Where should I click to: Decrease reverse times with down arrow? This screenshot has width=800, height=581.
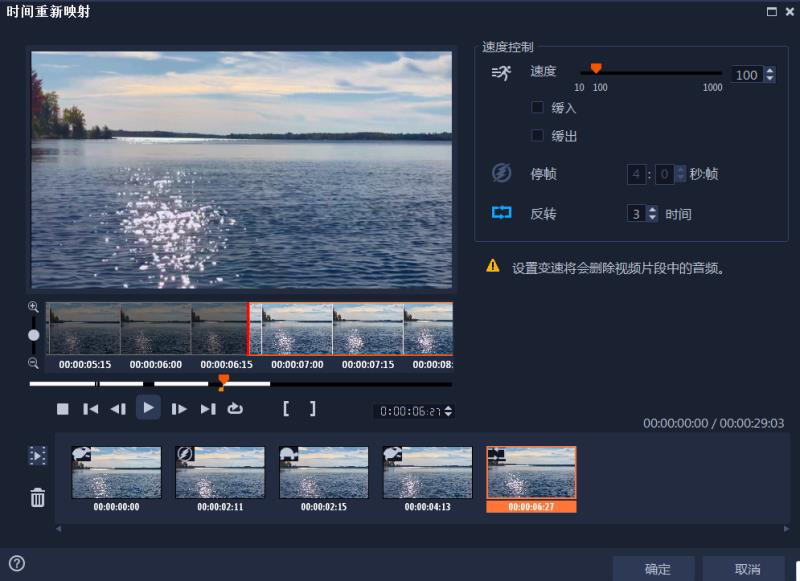[652, 217]
